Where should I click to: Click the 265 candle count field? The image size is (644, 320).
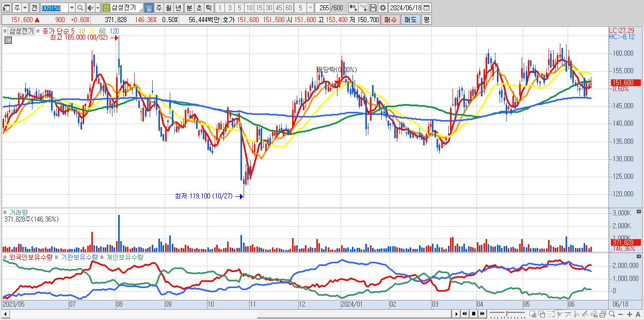coord(322,8)
